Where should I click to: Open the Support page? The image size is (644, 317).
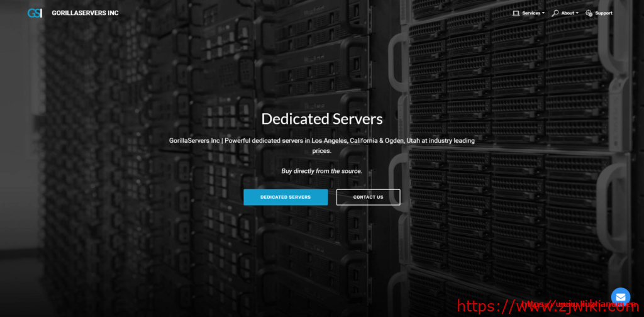pos(604,13)
